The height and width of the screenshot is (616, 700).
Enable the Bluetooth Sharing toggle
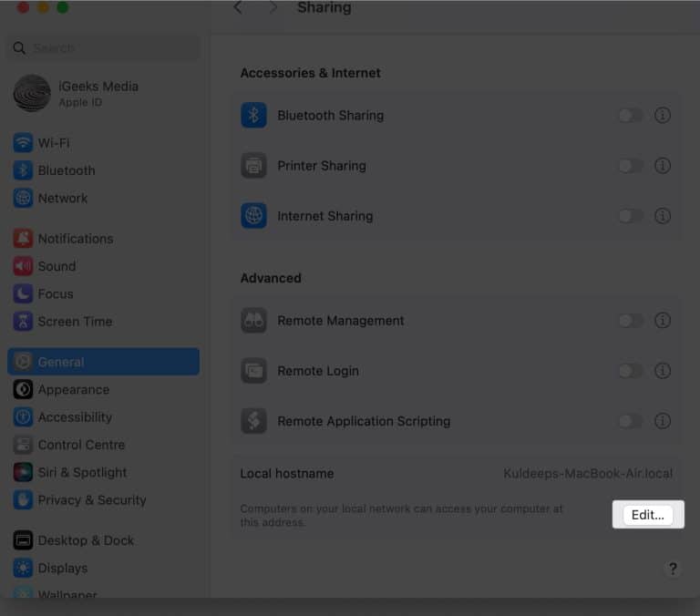(630, 116)
